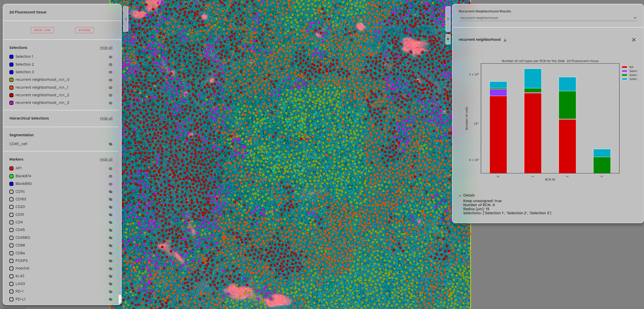Open color dropdown of Blank874 marker
644x309 pixels.
[11, 176]
